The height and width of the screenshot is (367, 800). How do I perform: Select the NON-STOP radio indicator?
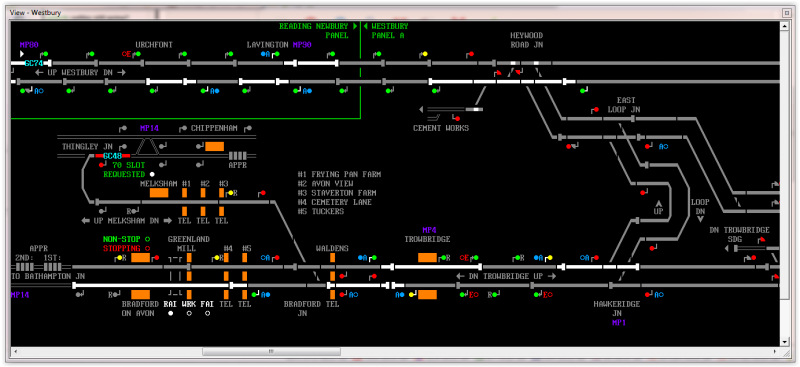(x=147, y=239)
